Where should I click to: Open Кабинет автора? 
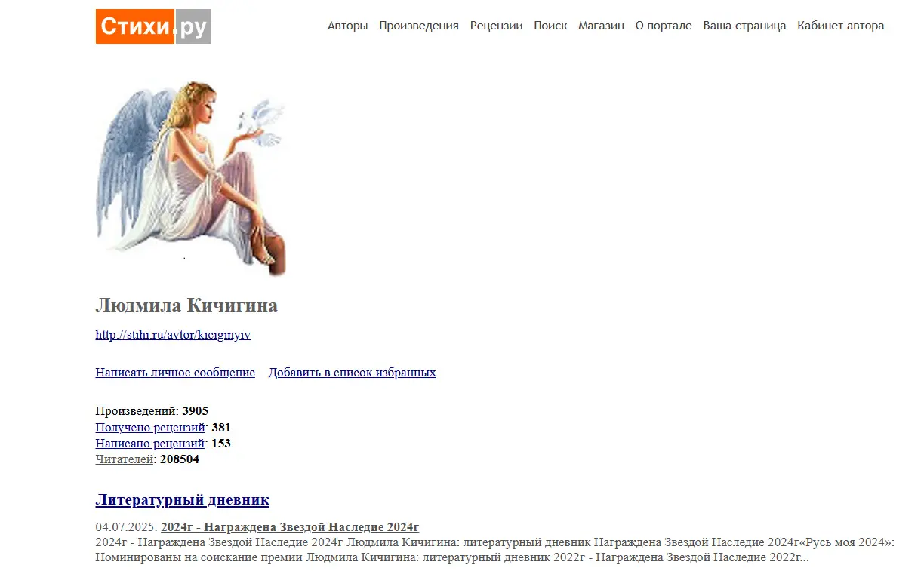(x=841, y=26)
